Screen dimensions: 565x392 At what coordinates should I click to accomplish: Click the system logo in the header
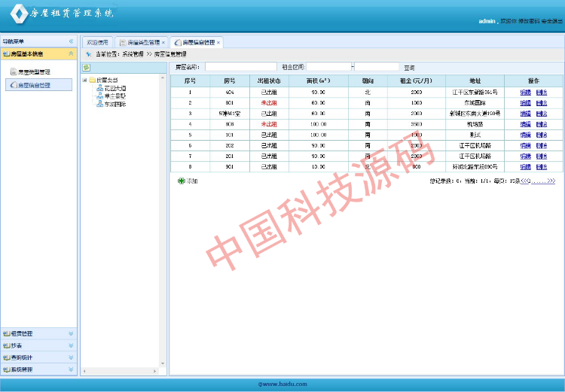coord(19,14)
